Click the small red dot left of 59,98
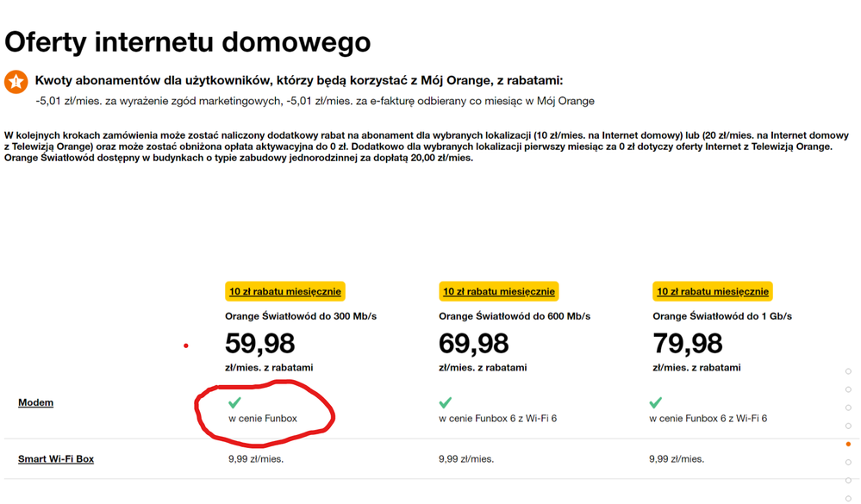The width and height of the screenshot is (861, 504). (186, 345)
